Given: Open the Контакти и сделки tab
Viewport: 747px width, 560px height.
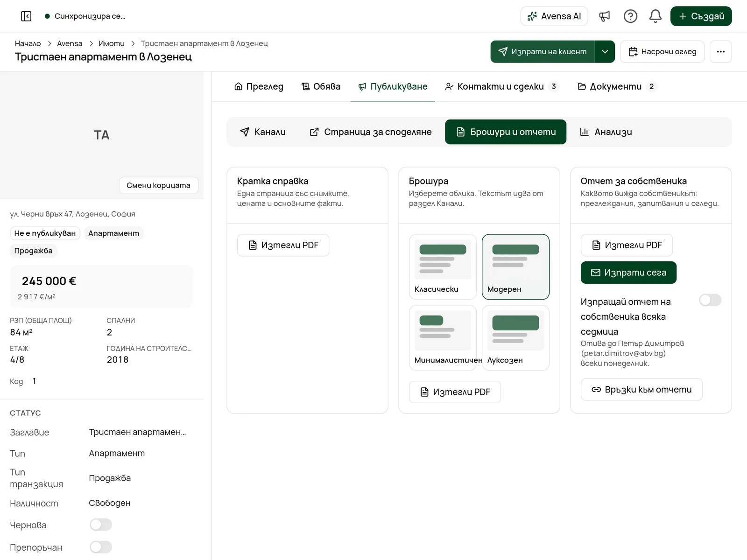Looking at the screenshot, I should [x=502, y=86].
